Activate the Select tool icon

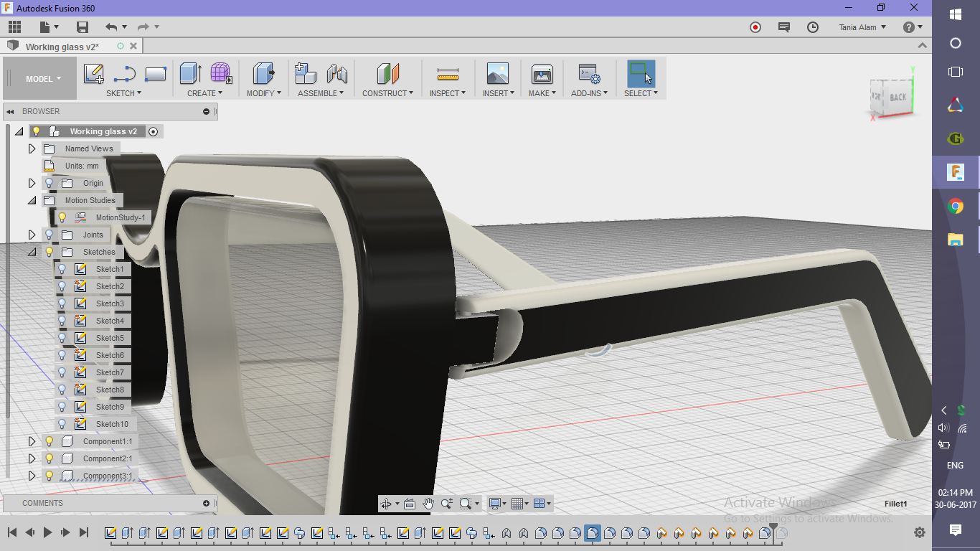point(641,74)
